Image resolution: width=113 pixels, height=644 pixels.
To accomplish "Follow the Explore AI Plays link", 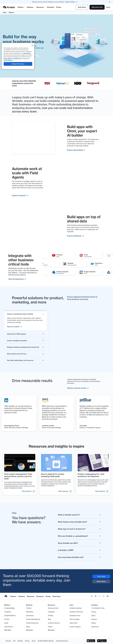I will coord(71,2).
